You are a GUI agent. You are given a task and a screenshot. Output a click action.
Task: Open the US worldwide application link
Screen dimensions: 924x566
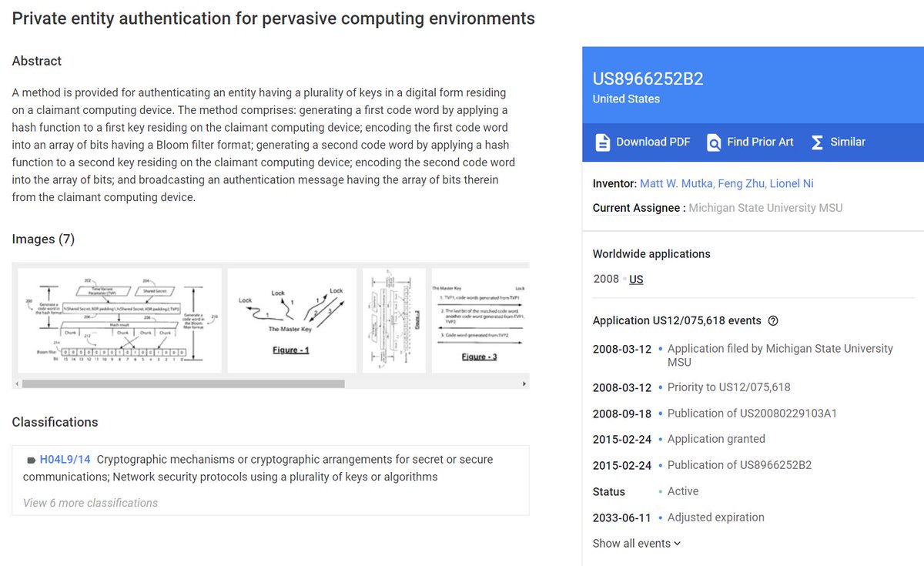click(636, 280)
